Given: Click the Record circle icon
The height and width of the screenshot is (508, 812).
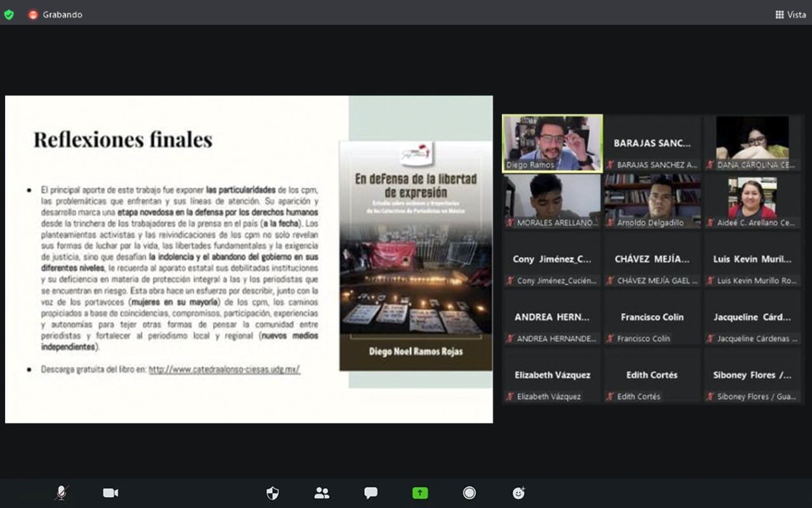Looking at the screenshot, I should click(x=469, y=493).
